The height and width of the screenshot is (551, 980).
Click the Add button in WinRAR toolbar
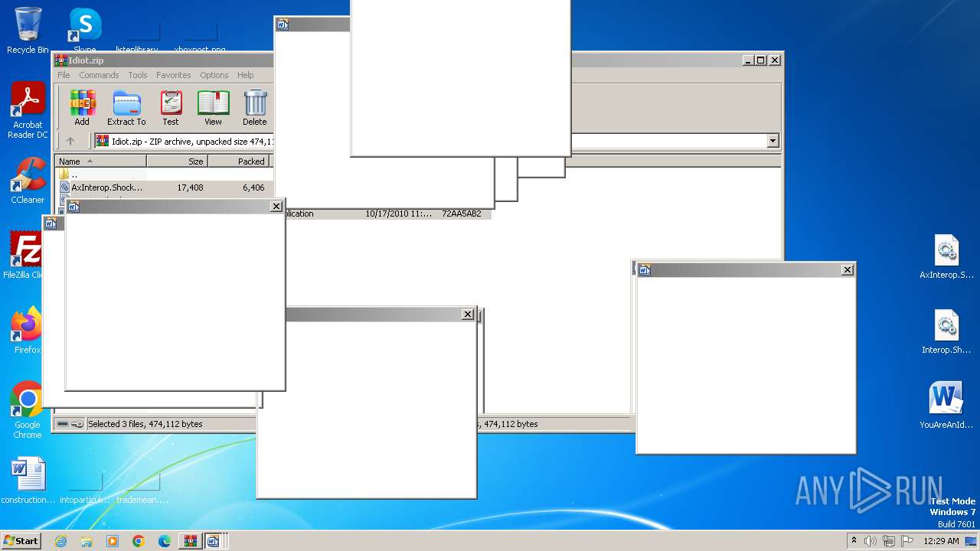point(82,107)
